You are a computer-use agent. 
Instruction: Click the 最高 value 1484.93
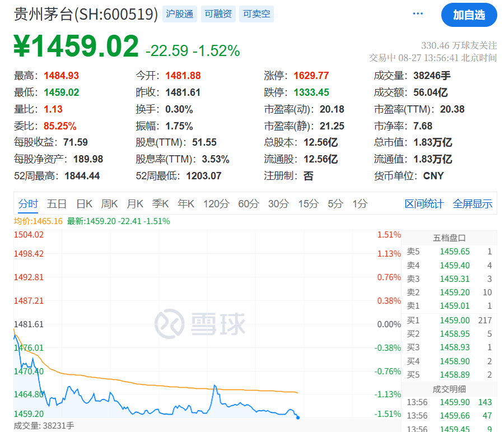click(62, 76)
